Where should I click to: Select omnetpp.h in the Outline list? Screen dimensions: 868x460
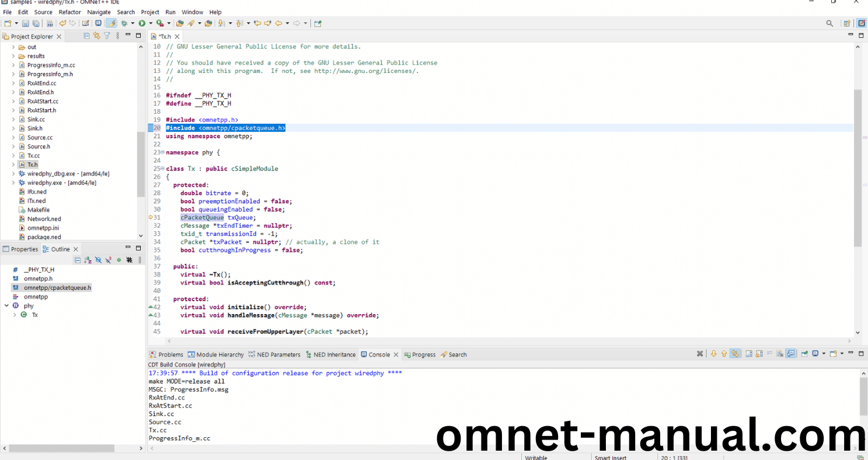pyautogui.click(x=38, y=278)
